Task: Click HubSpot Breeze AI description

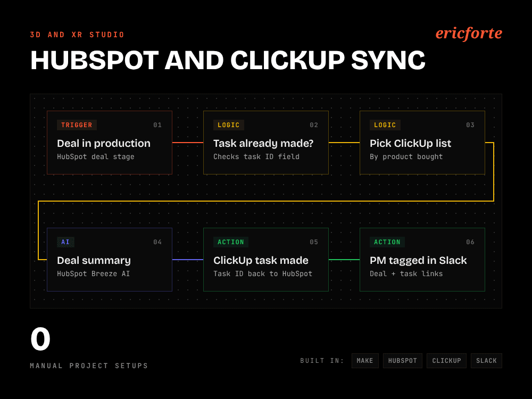Action: (93, 273)
